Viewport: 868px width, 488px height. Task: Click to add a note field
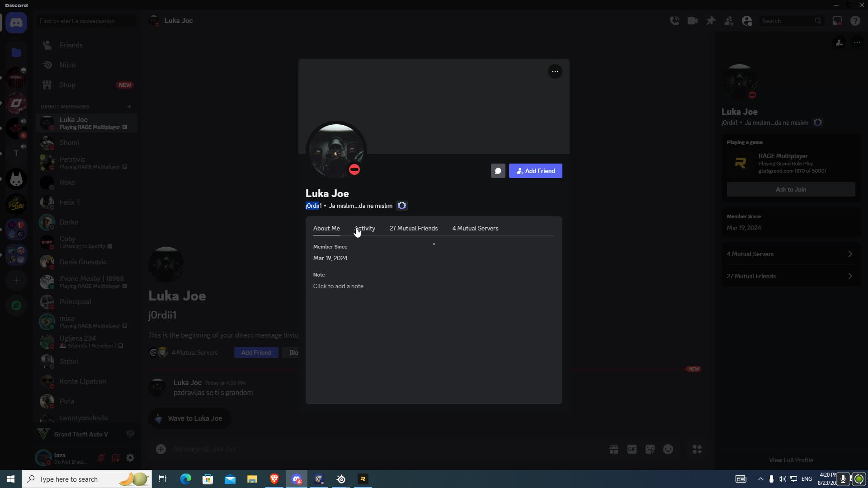coord(338,286)
